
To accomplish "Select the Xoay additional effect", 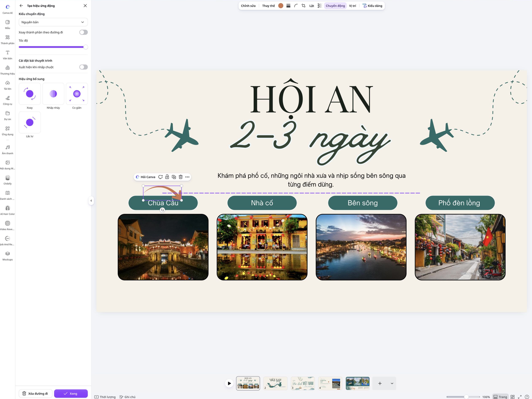I will 30,94.
